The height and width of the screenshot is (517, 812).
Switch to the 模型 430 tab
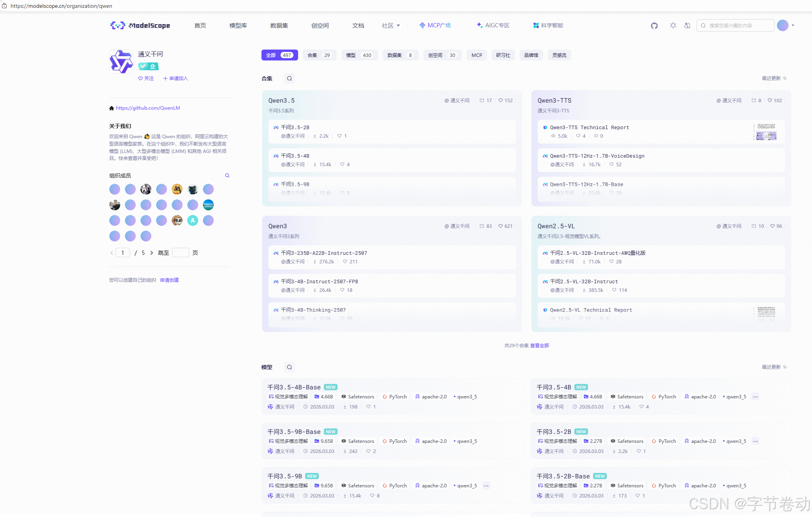pos(359,55)
